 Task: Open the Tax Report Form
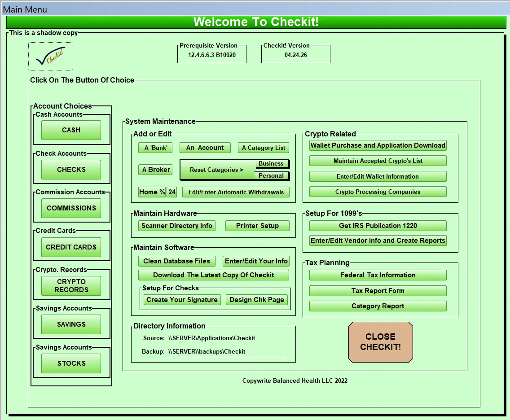(x=378, y=291)
